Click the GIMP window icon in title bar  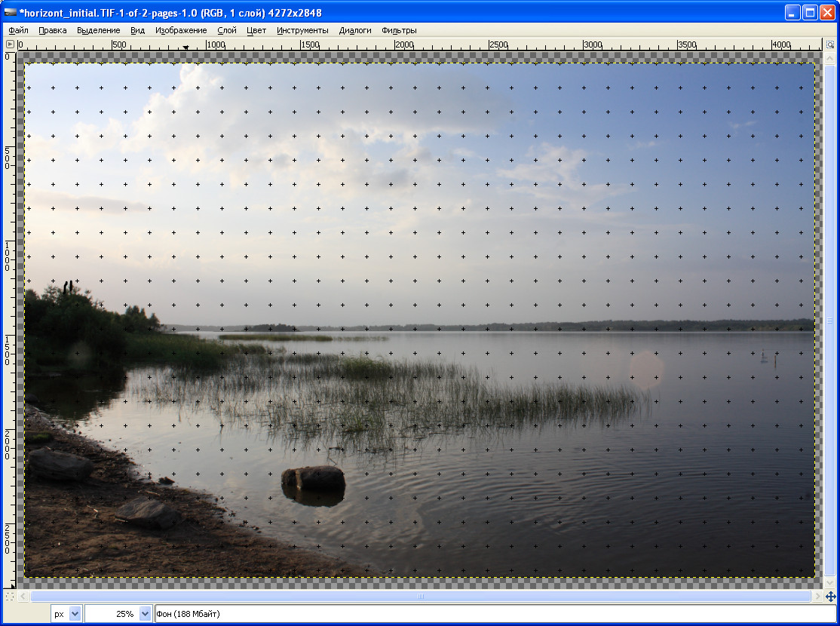(x=10, y=12)
